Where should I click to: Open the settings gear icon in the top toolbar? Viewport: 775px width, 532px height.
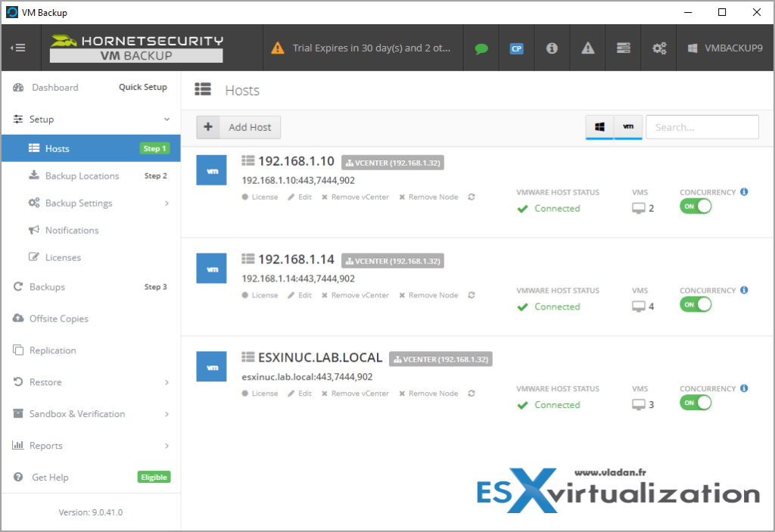659,48
